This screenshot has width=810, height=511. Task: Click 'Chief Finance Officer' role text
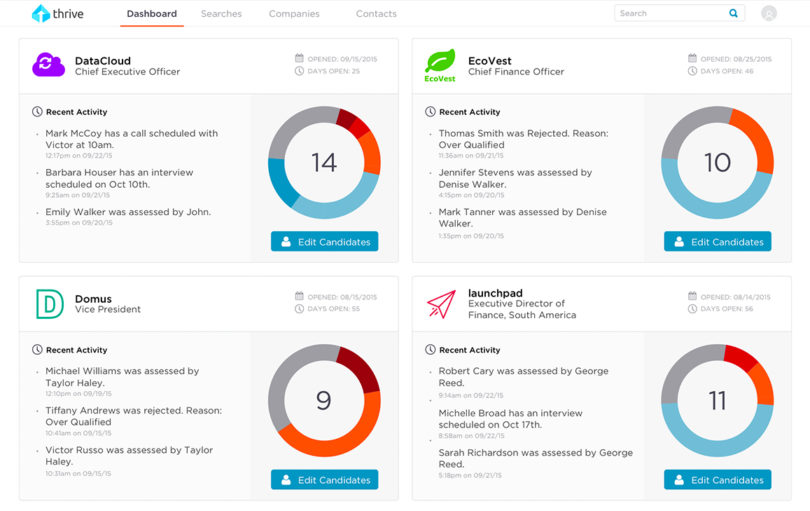(516, 72)
